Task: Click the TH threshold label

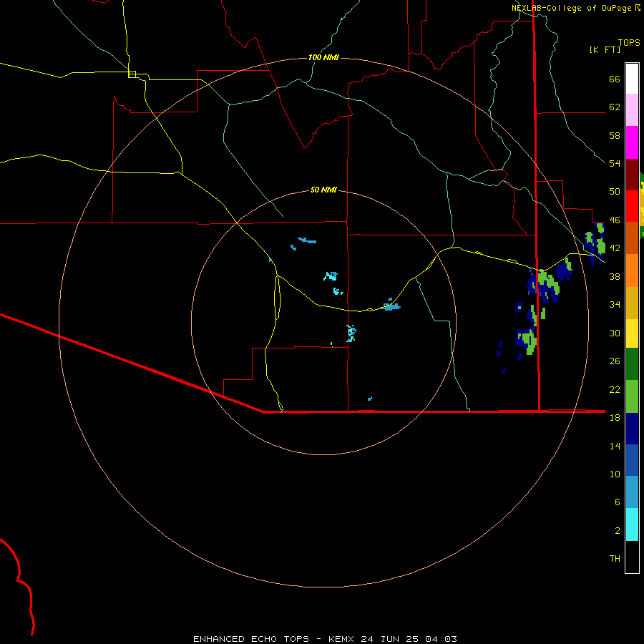Action: coord(615,559)
